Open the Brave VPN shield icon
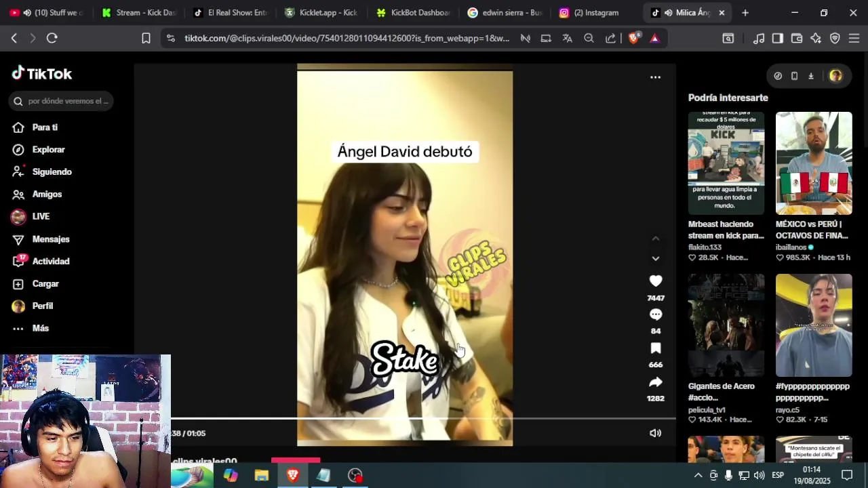This screenshot has height=488, width=868. tap(835, 39)
